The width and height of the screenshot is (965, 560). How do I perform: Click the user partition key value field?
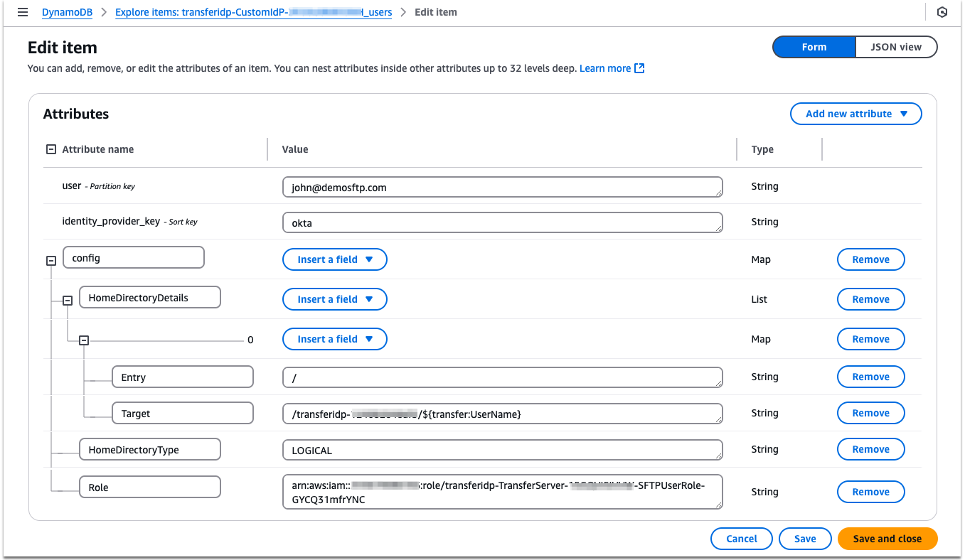tap(502, 186)
